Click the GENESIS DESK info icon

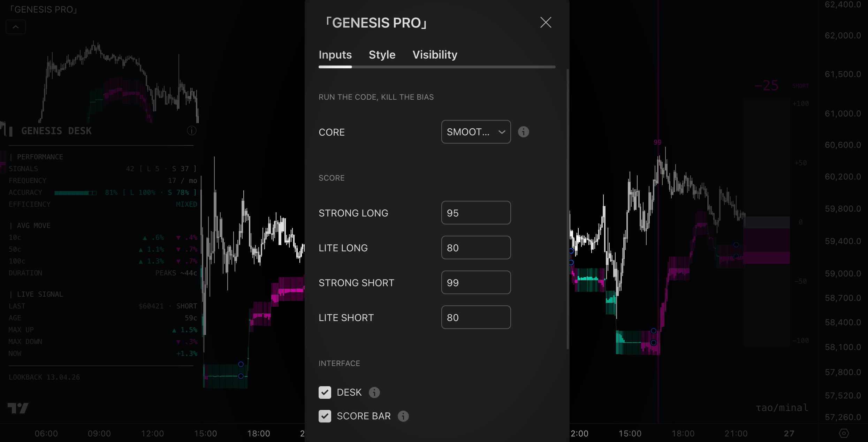(192, 131)
